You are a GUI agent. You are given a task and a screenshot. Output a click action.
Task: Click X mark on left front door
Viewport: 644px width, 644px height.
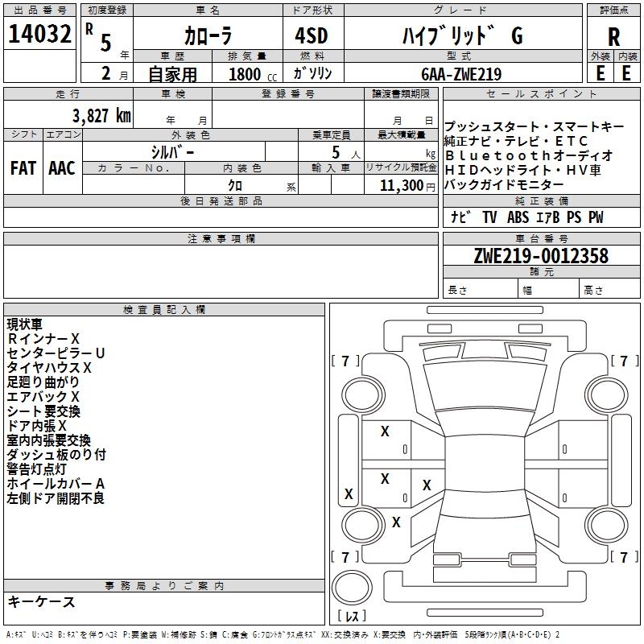[x=385, y=431]
